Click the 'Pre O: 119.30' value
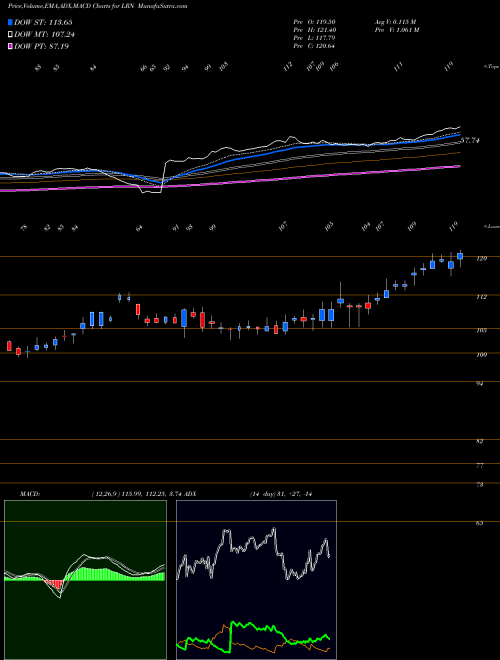Screen dimensions: 500x660 (314, 22)
